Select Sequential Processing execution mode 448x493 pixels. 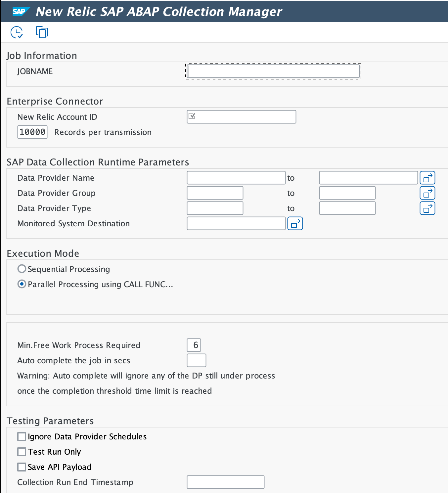[21, 269]
